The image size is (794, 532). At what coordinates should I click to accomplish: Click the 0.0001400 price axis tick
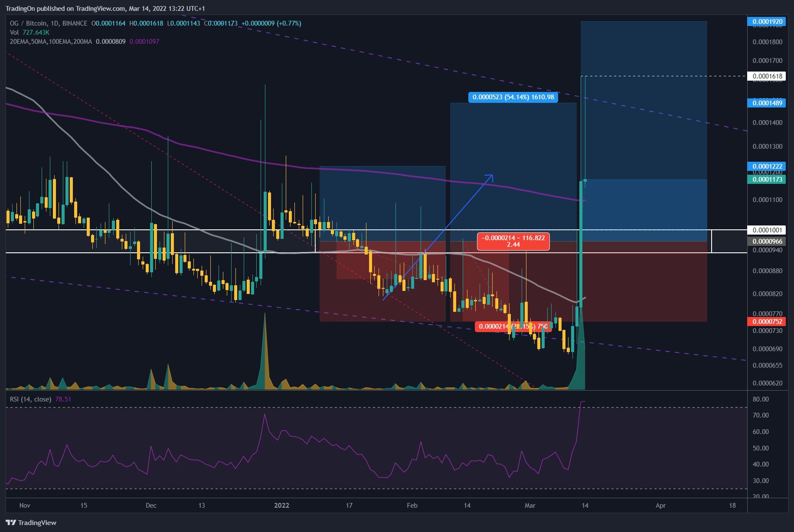(x=768, y=123)
